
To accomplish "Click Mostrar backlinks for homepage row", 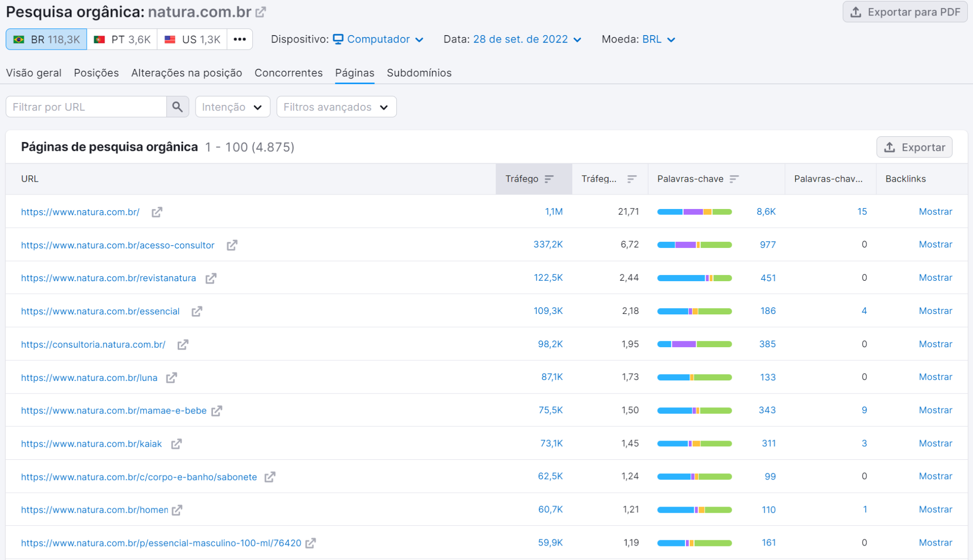I will [x=935, y=212].
